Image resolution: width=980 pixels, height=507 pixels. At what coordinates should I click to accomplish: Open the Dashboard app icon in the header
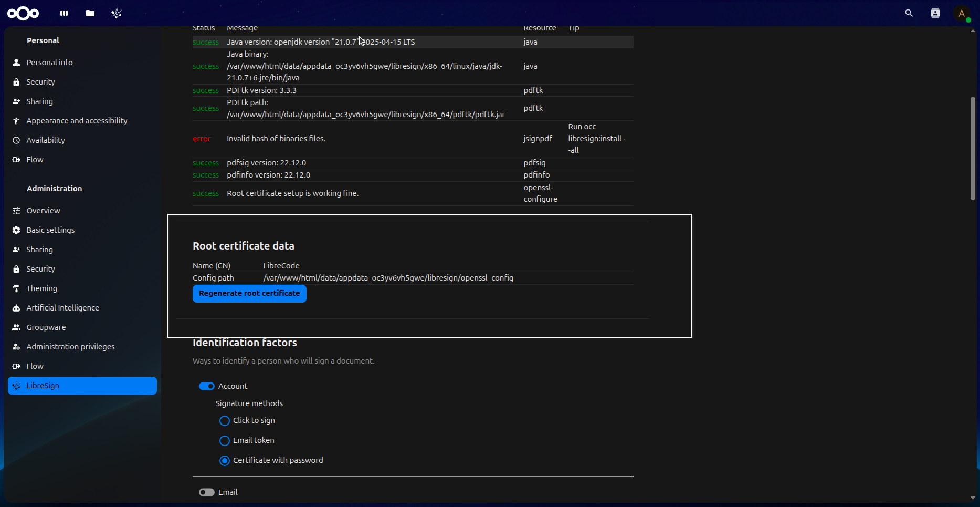(64, 13)
